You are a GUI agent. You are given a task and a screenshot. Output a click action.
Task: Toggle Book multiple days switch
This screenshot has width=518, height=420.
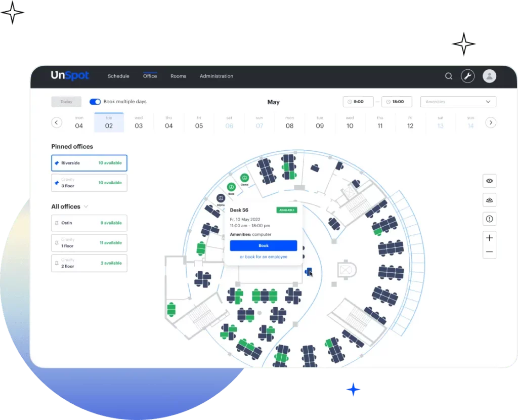click(x=95, y=102)
